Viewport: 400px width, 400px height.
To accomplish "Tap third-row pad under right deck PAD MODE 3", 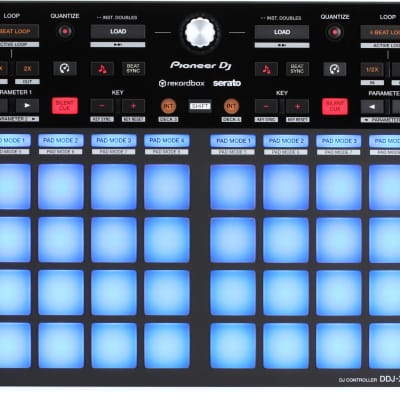I will (x=339, y=293).
